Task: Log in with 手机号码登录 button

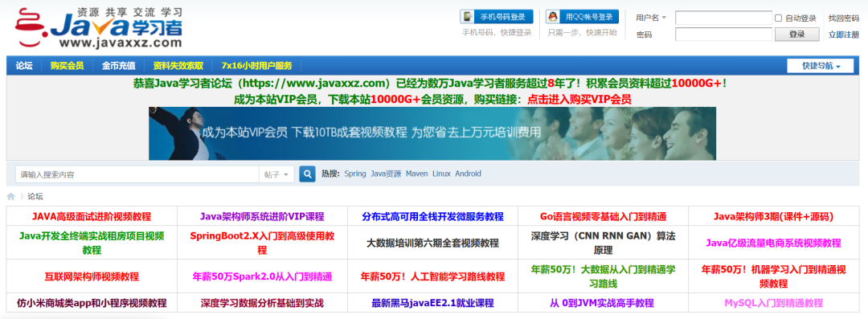Action: pyautogui.click(x=497, y=17)
